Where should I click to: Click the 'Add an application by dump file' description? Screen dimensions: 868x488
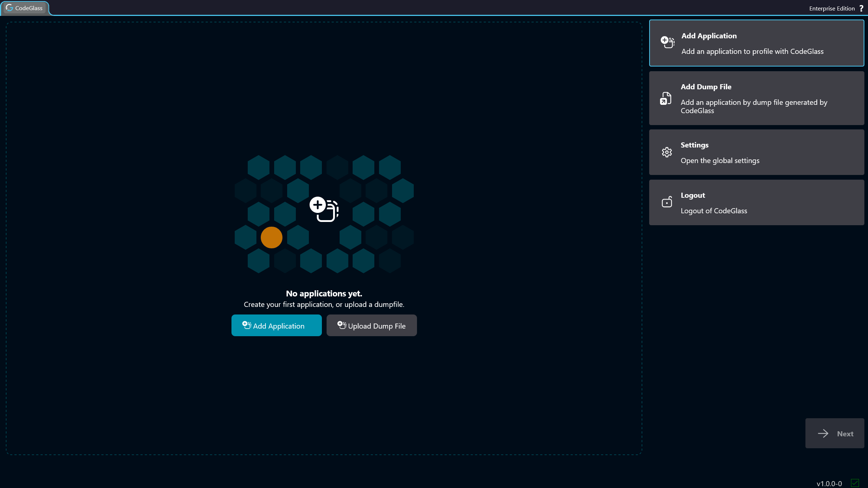[x=754, y=106]
